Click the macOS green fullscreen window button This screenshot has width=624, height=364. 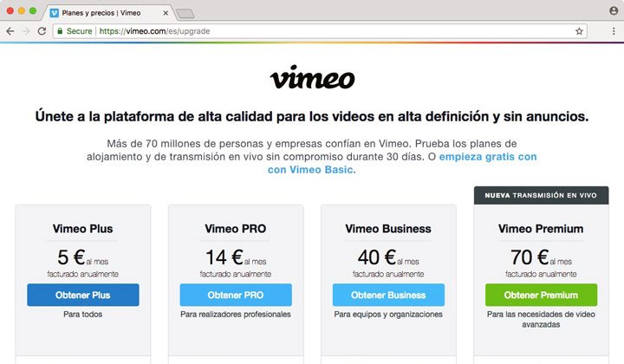point(33,10)
